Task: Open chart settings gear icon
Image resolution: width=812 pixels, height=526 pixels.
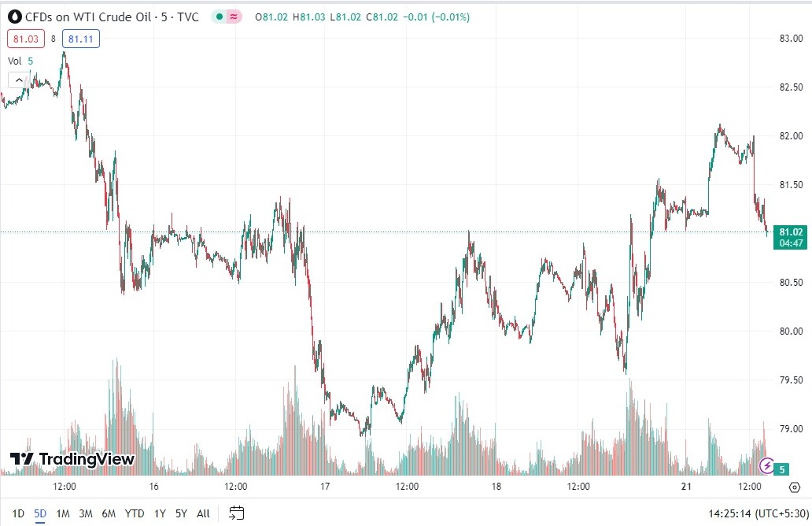Action: [x=794, y=487]
